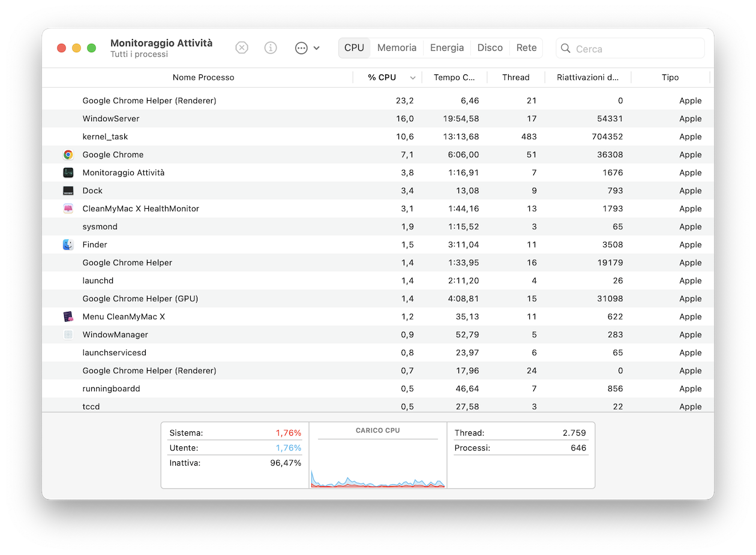Click the magnifying glass search icon
Viewport: 756px width, 555px height.
coord(565,49)
